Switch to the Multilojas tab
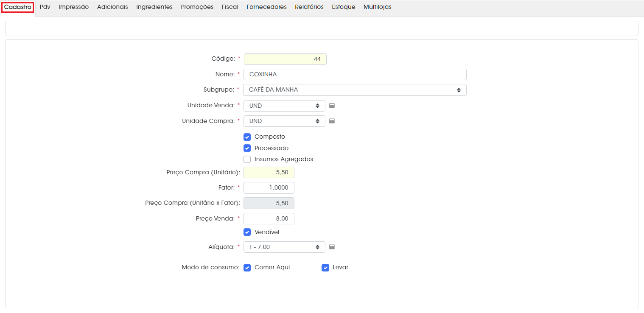This screenshot has height=313, width=644. [378, 7]
